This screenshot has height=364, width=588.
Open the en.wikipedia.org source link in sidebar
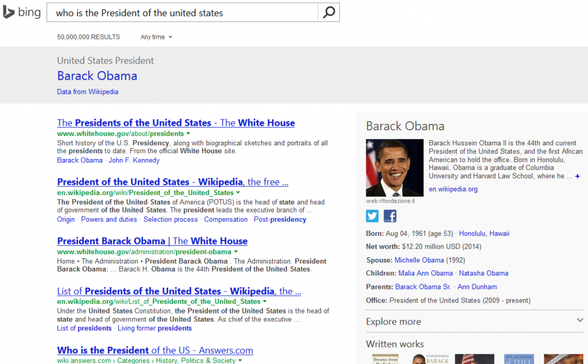[453, 189]
